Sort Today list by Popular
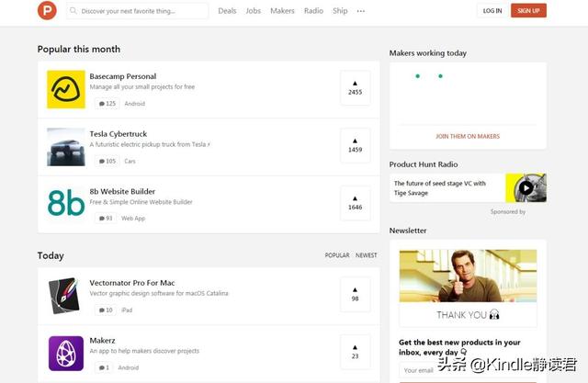The height and width of the screenshot is (383, 588). (337, 255)
